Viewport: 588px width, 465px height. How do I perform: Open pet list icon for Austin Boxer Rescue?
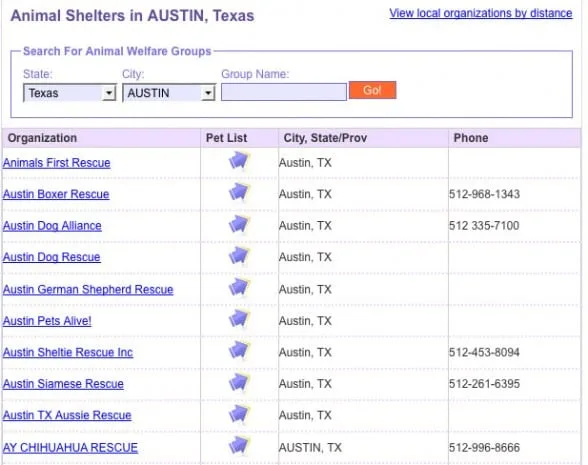coord(238,192)
